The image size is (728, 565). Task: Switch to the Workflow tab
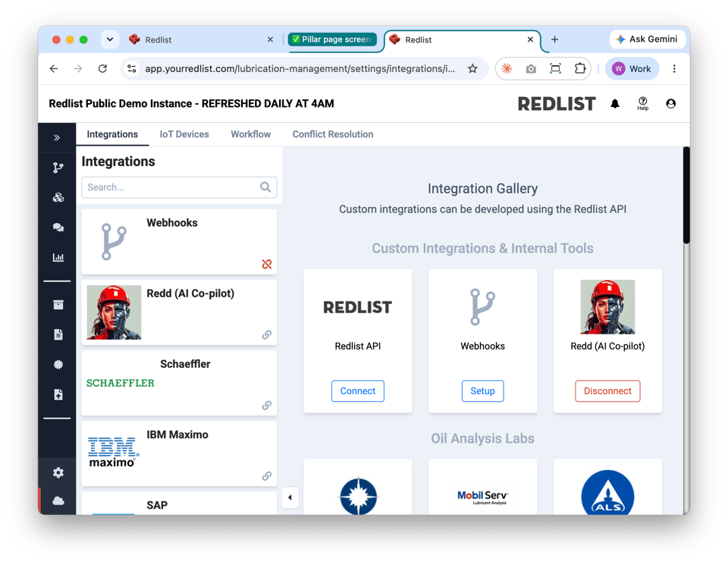coord(251,134)
